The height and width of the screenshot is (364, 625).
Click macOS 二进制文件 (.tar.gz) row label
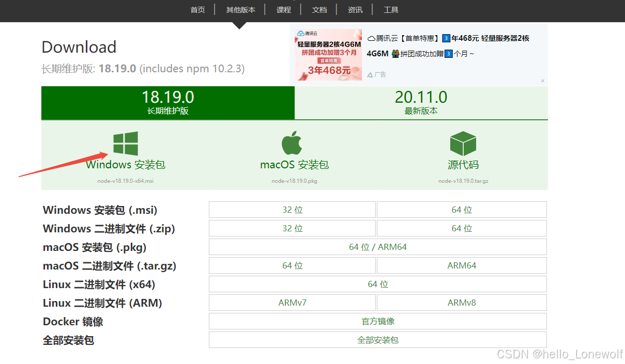pos(110,266)
